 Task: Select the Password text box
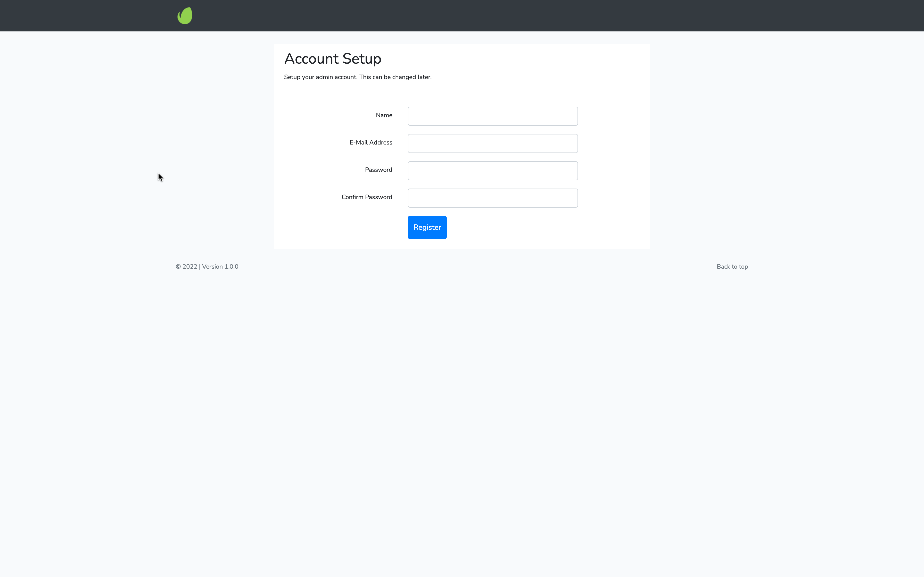492,171
